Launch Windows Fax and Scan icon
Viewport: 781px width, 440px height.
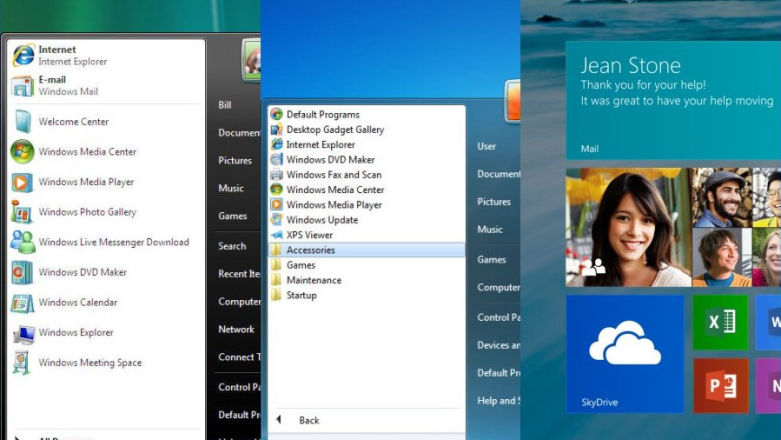(276, 175)
